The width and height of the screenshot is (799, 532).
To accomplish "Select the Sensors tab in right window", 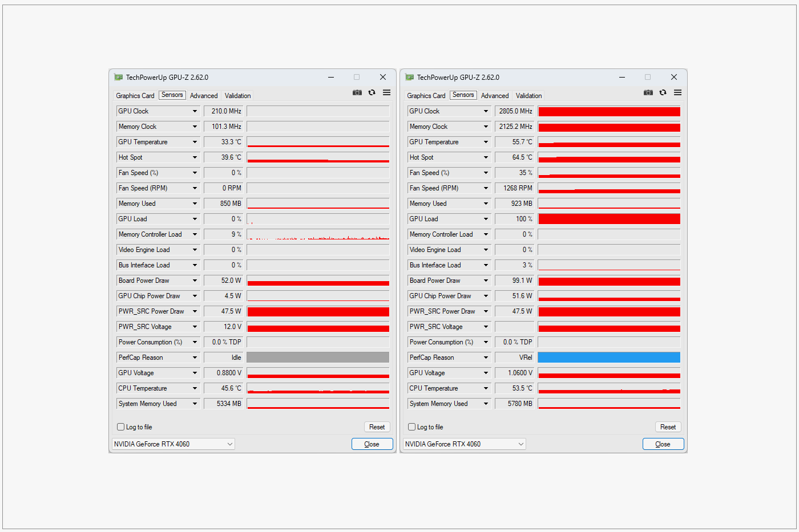I will (x=463, y=95).
